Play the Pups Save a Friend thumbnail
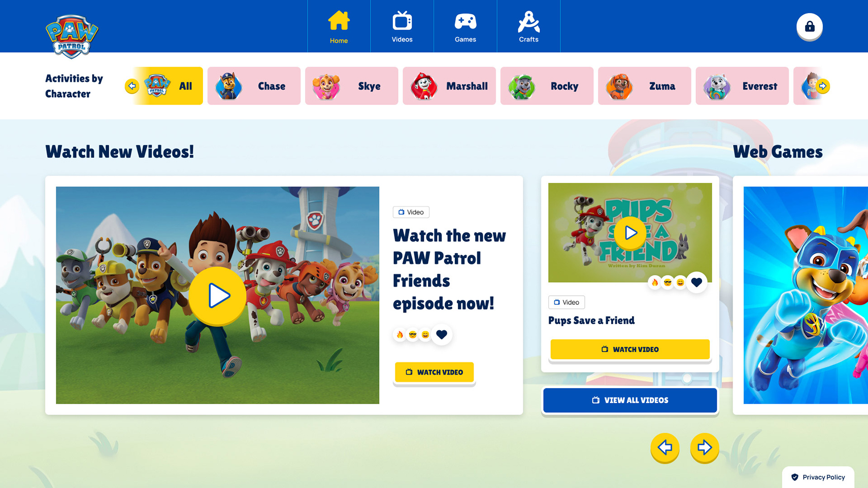 [x=630, y=233]
